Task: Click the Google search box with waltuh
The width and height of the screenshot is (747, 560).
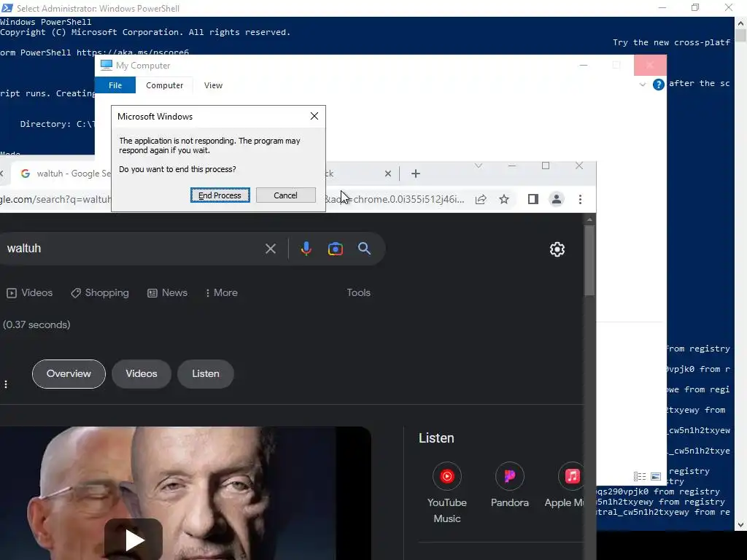Action: [x=128, y=249]
